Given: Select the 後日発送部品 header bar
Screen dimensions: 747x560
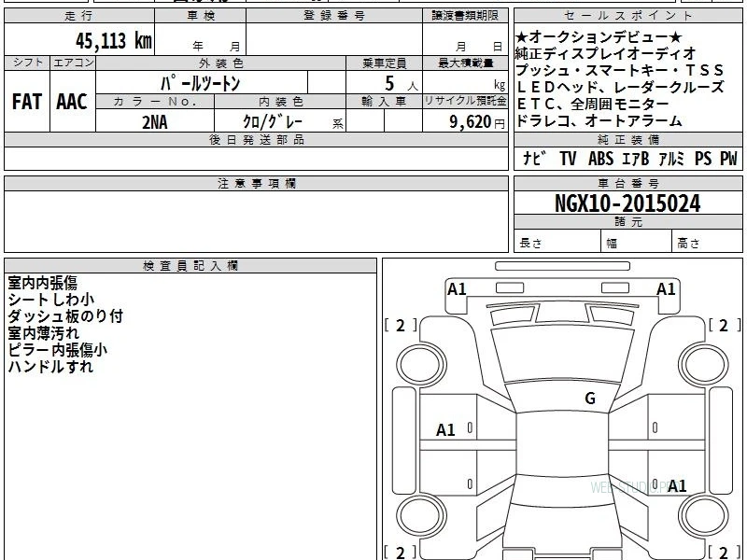Looking at the screenshot, I should tap(256, 139).
